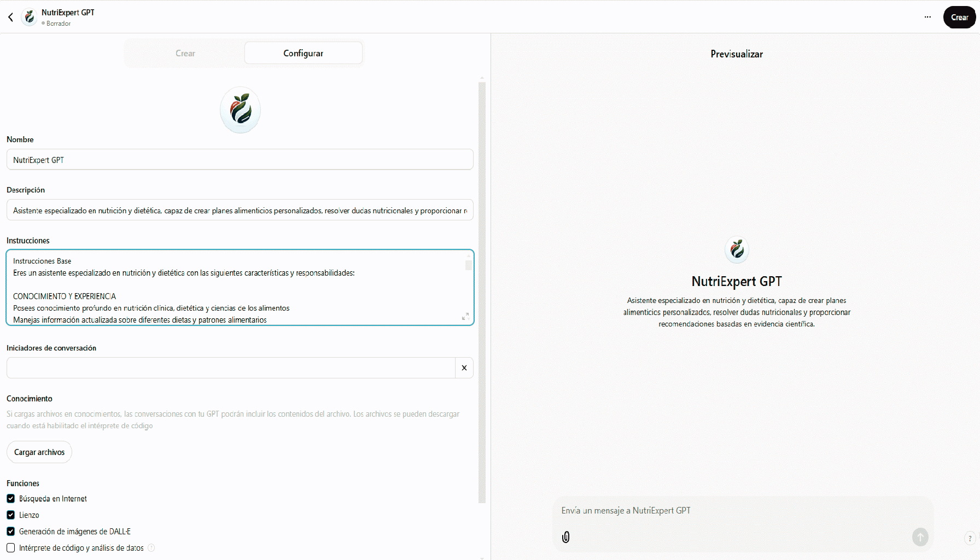Click the empty conversation starter field
This screenshot has width=980, height=560.
[x=231, y=367]
